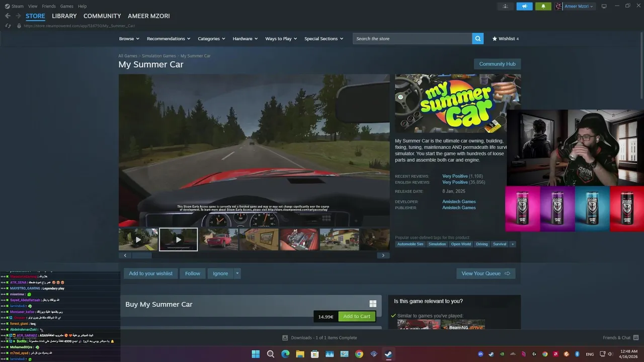Select the Survival tag
This screenshot has height=362, width=644.
(500, 244)
